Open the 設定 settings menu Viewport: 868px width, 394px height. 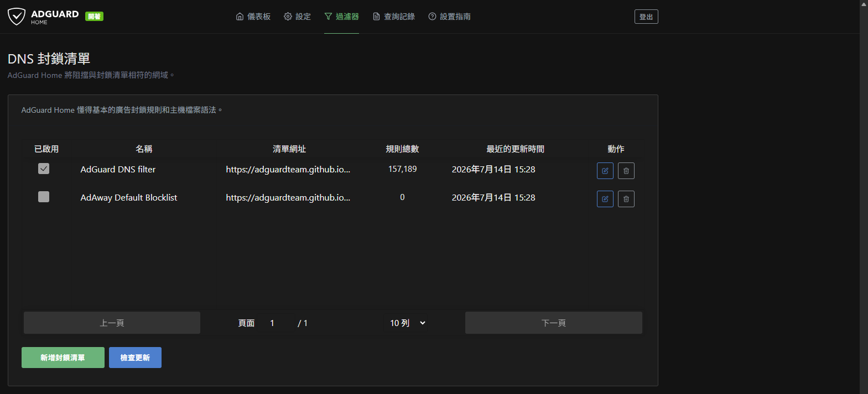[297, 17]
